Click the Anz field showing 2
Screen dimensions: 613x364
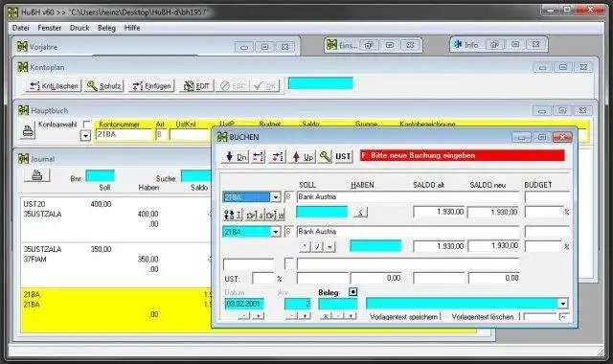tap(298, 304)
